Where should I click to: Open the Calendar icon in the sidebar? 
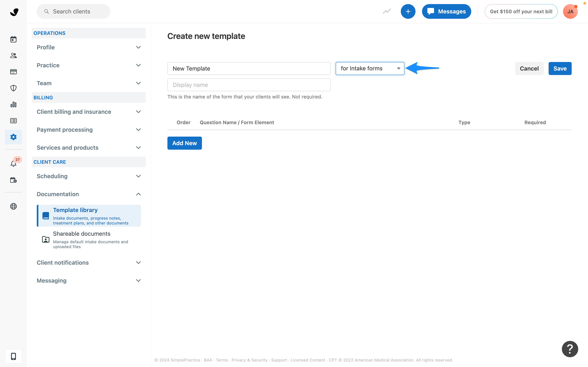click(x=13, y=39)
